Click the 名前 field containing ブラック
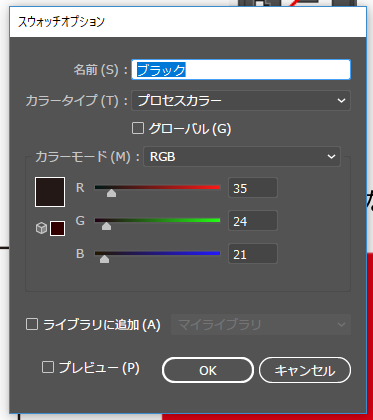Image resolution: width=373 pixels, height=420 pixels. tap(241, 70)
